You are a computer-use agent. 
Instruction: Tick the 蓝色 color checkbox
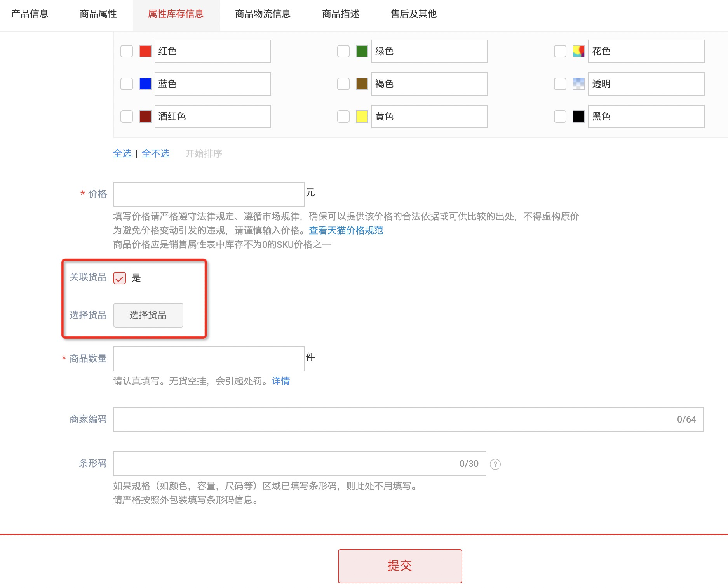127,84
